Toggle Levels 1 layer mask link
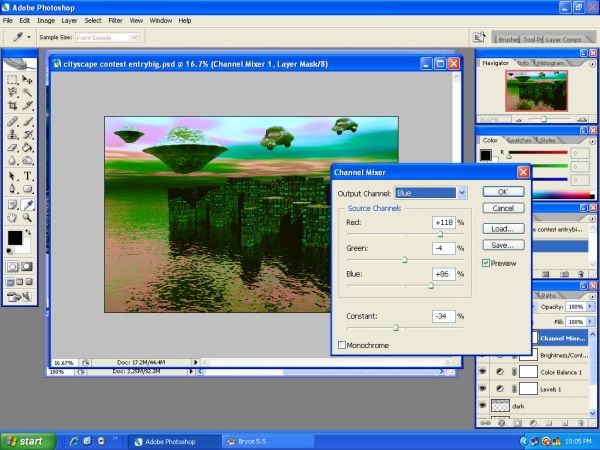 coord(514,389)
